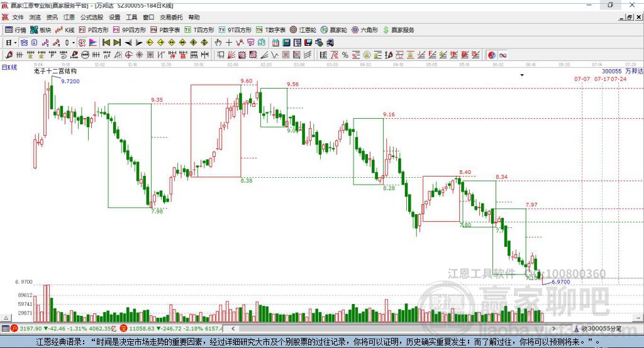The image size is (644, 348).
Task: Open the 江恩 menu
Action: (x=69, y=17)
